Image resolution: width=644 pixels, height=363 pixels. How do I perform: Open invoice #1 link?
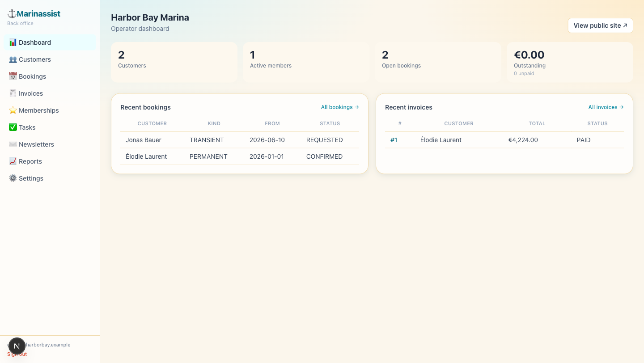click(x=394, y=140)
